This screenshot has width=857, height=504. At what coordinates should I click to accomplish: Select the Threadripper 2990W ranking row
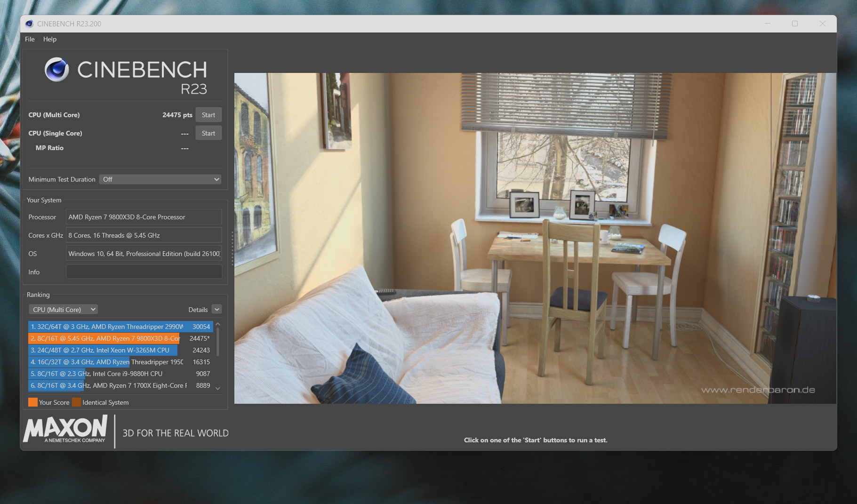120,327
